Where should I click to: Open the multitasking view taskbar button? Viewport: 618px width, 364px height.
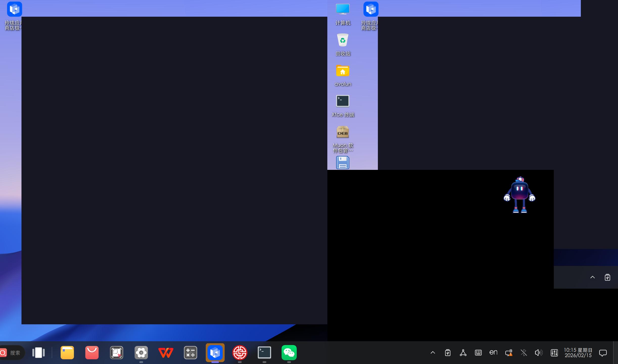pos(38,353)
